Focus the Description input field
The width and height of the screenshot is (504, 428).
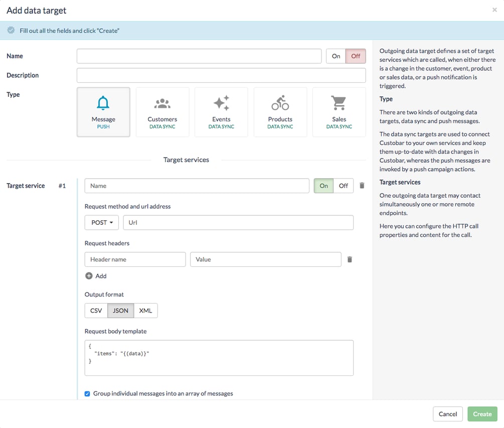pos(221,75)
